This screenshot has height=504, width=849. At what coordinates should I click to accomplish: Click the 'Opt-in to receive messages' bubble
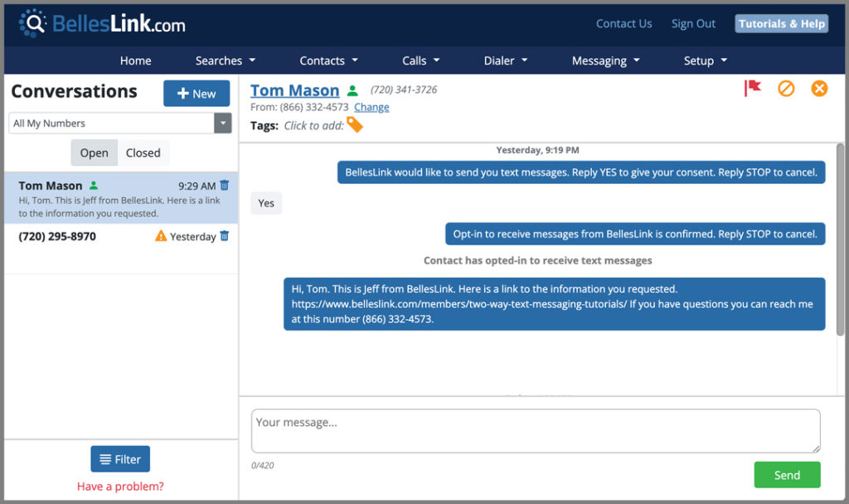point(635,234)
